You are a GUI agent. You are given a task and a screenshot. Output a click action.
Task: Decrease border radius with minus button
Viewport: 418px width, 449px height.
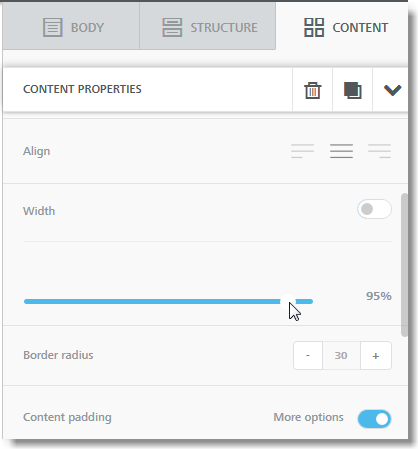(x=308, y=355)
